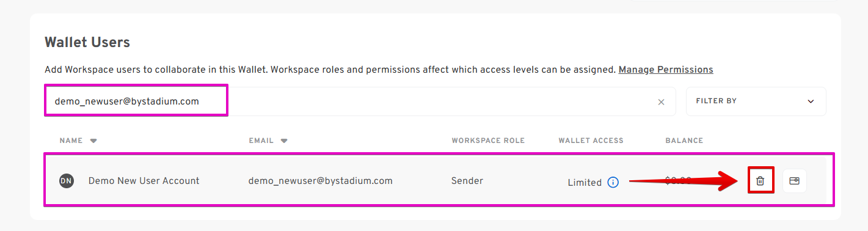Click the info icon beside Limited

tap(613, 182)
